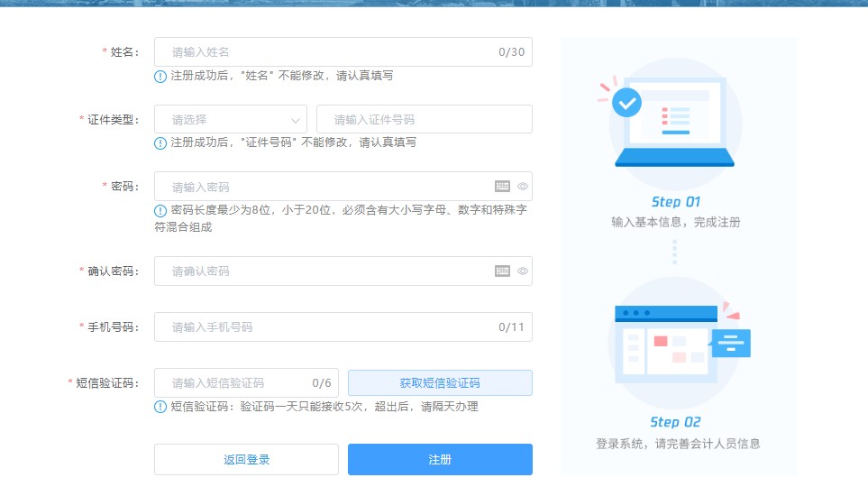Screen dimensions: 868x496
Task: Submit form with 注册 button
Action: 440,459
